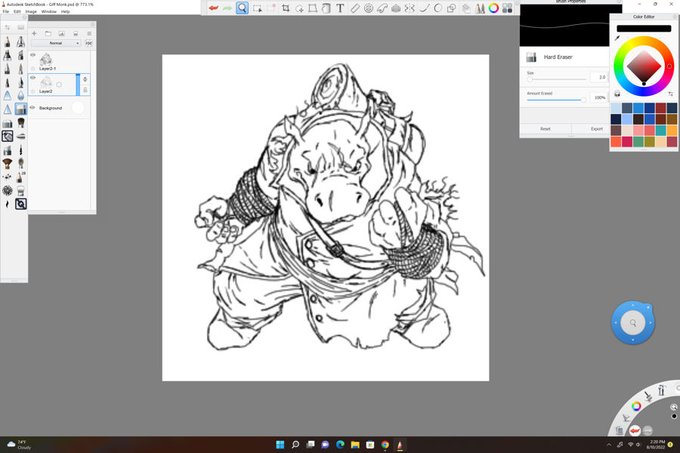Open the Perspective guides tool
This screenshot has width=680, height=453.
pos(396,8)
